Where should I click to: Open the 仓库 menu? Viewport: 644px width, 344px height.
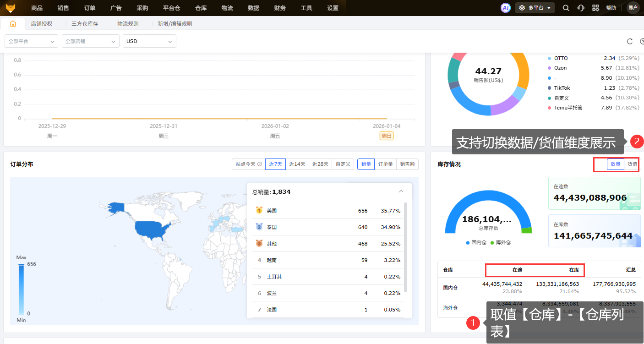point(201,8)
